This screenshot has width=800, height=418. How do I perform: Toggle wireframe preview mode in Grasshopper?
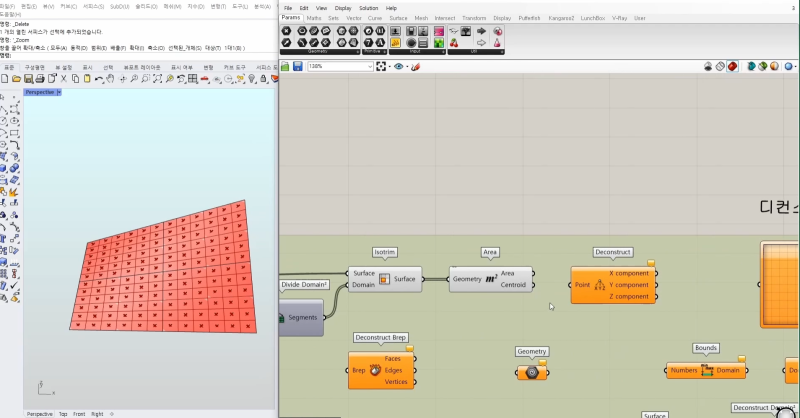pos(720,66)
